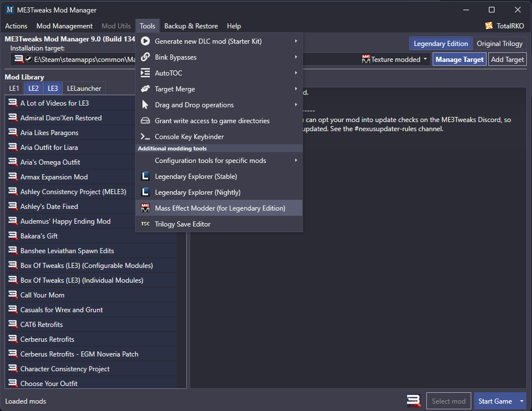
Task: Click the Add Target button
Action: [x=507, y=60]
